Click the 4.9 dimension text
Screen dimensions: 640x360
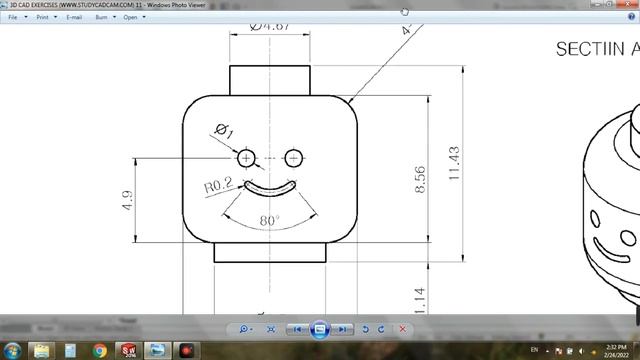coord(127,200)
